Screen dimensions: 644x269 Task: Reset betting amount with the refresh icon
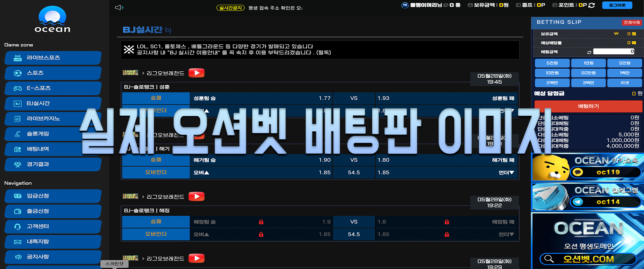point(589,52)
